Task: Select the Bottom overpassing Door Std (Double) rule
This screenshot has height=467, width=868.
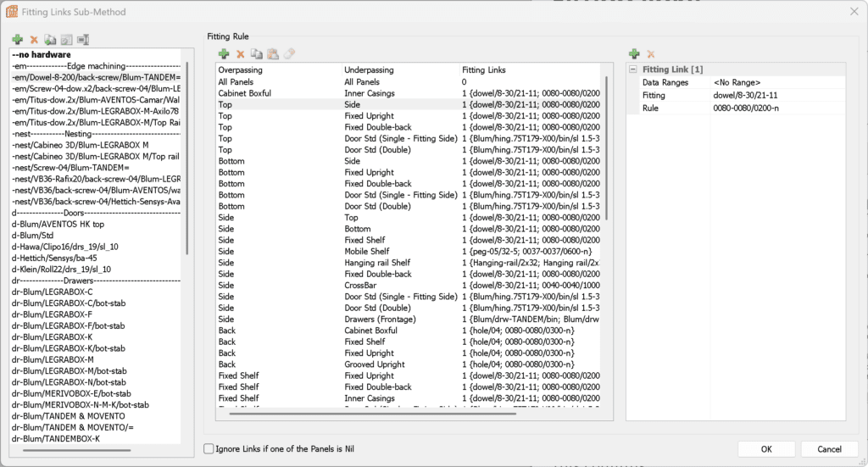Action: click(408, 206)
